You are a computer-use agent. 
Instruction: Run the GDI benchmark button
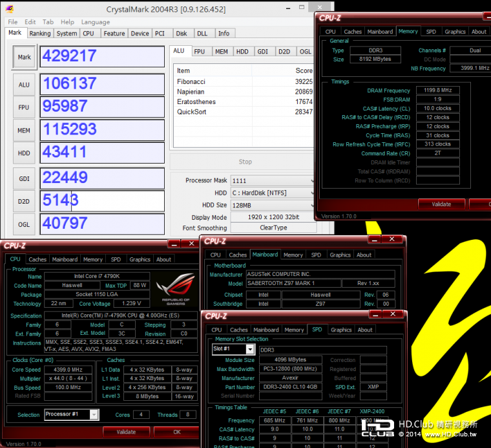point(24,178)
